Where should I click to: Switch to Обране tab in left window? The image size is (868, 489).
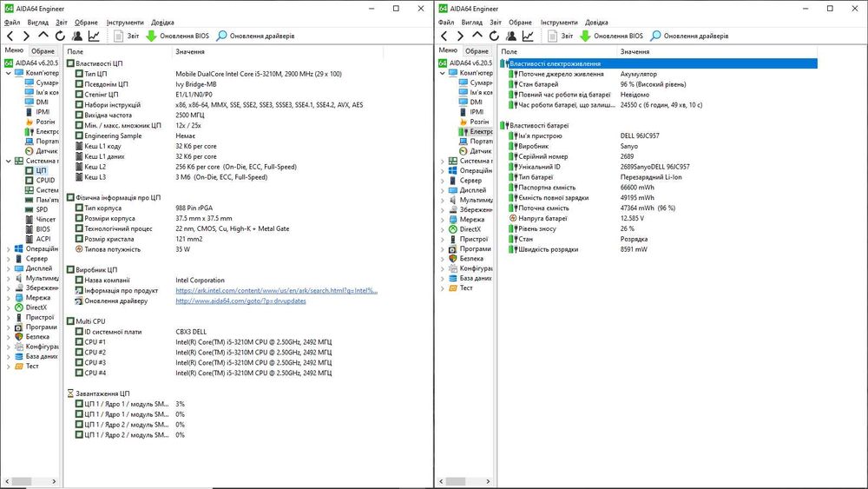pyautogui.click(x=43, y=51)
